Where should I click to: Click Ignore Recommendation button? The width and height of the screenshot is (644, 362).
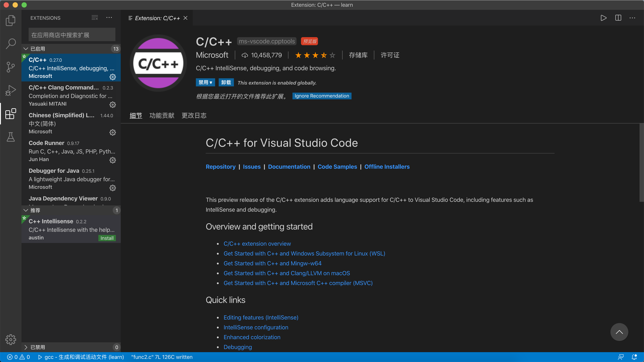pyautogui.click(x=322, y=96)
